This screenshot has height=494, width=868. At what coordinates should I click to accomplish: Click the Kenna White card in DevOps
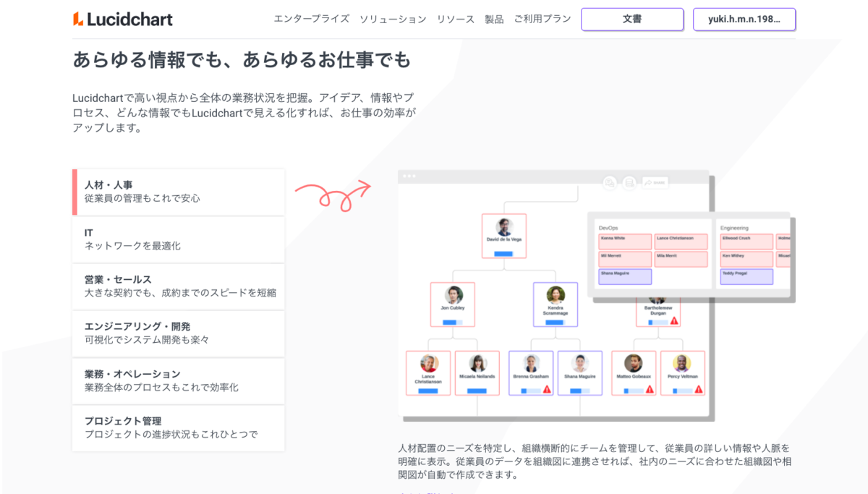point(625,242)
